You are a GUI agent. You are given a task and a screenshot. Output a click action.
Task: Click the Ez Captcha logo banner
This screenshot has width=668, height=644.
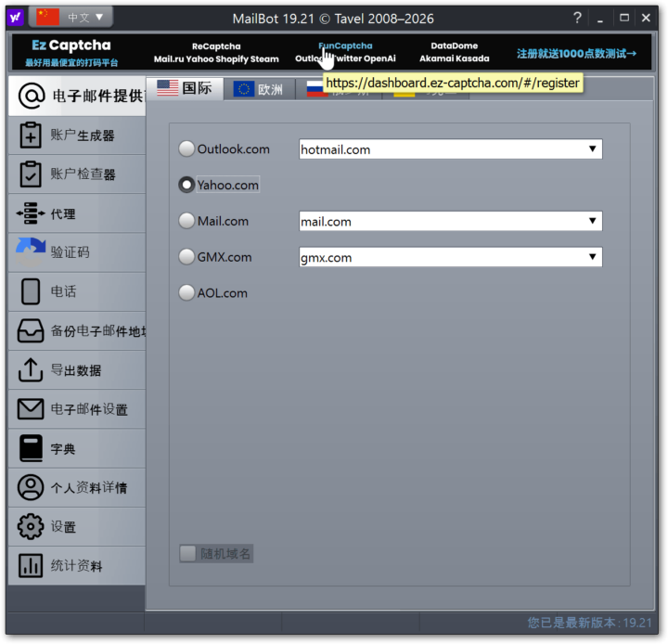[71, 52]
